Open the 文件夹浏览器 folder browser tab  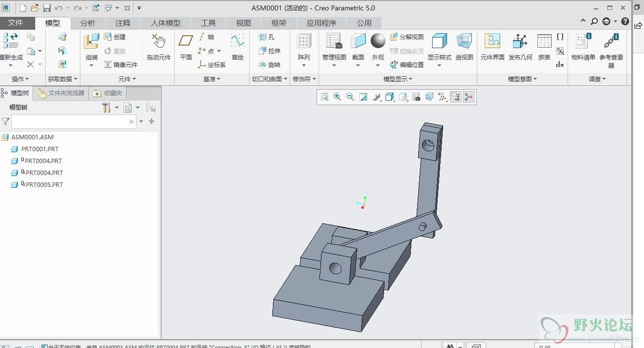pos(62,93)
